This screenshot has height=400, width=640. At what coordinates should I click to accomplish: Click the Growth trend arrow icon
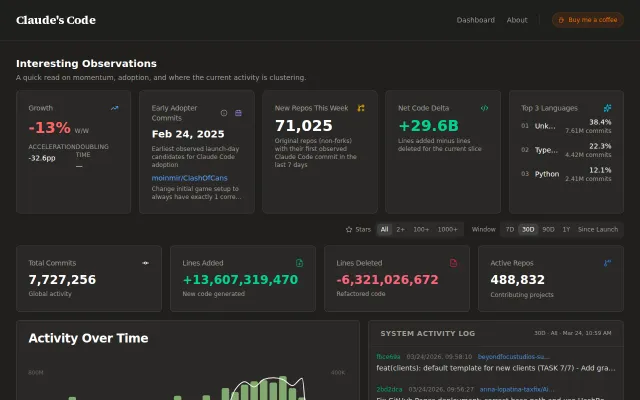coord(115,108)
